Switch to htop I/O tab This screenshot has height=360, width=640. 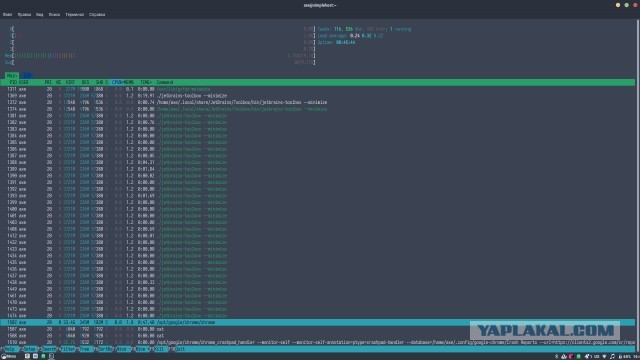coord(27,76)
